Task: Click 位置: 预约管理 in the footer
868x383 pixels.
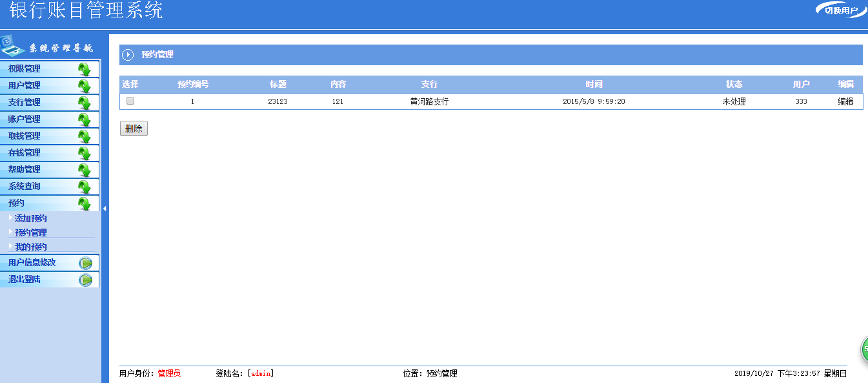Action: point(430,373)
